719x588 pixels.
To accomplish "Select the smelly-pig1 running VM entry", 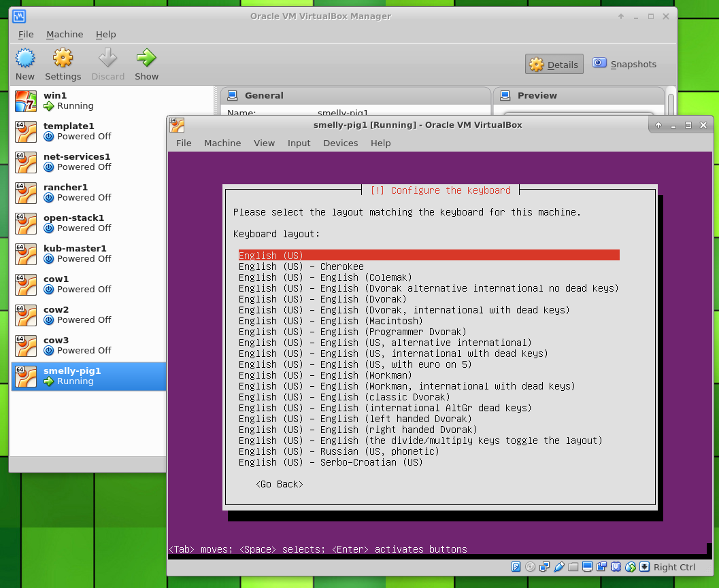I will tap(89, 377).
